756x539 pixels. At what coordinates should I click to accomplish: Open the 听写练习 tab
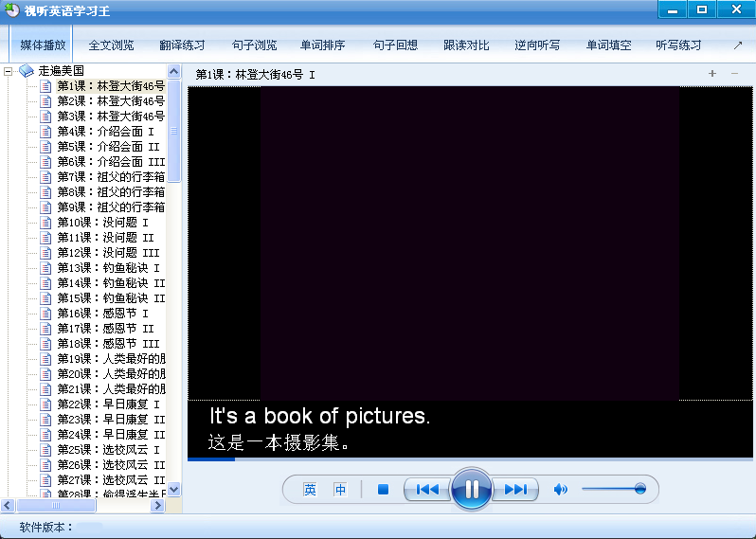pos(678,45)
